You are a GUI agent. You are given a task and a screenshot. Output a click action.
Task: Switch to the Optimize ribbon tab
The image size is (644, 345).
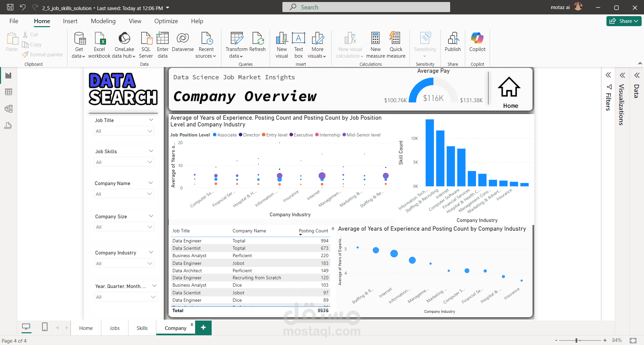point(166,21)
